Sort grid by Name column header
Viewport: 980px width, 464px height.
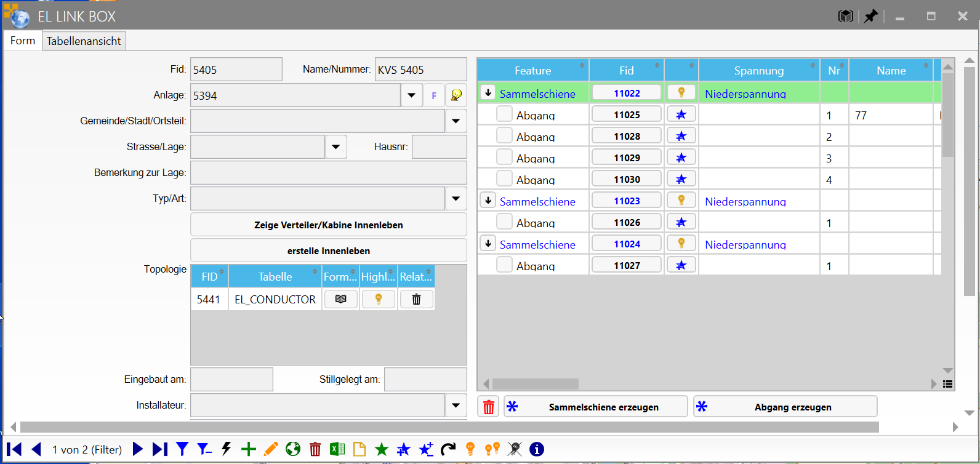(891, 70)
